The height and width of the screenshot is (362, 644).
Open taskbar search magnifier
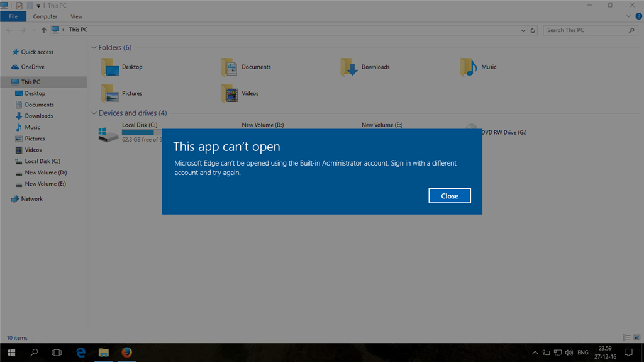(34, 353)
